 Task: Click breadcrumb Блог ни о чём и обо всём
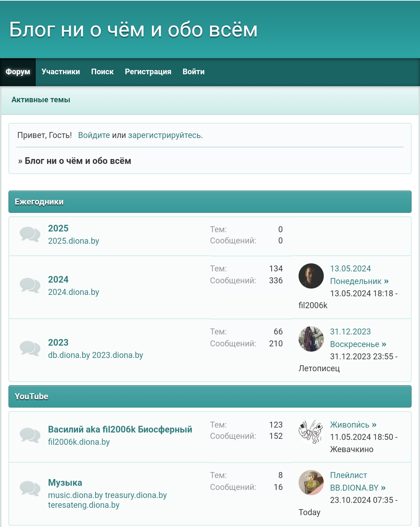coord(78,161)
